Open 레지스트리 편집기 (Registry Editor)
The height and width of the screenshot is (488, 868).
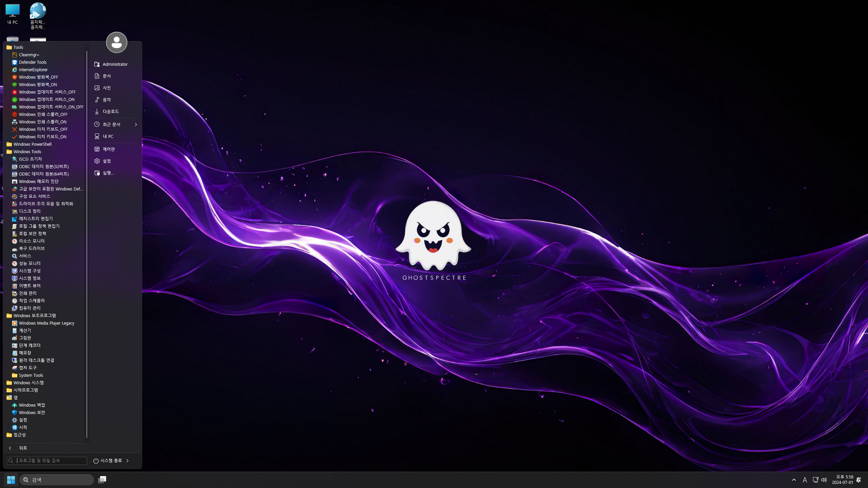36,219
